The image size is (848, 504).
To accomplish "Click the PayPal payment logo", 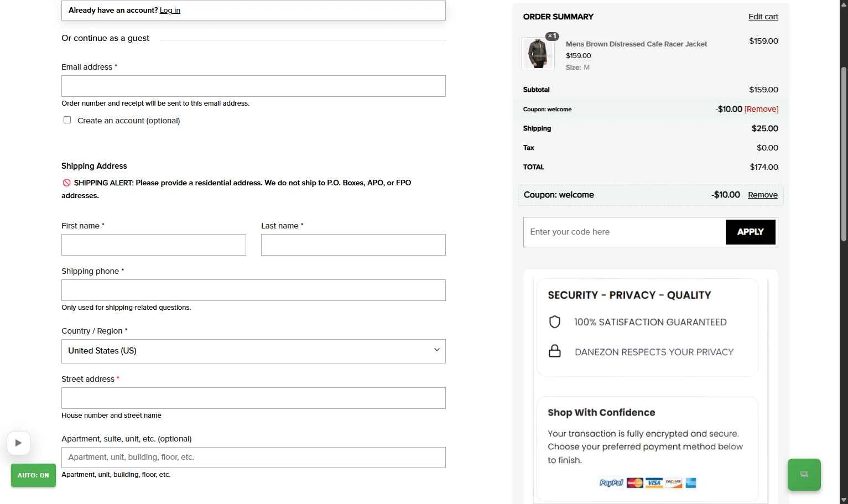I will pyautogui.click(x=611, y=483).
